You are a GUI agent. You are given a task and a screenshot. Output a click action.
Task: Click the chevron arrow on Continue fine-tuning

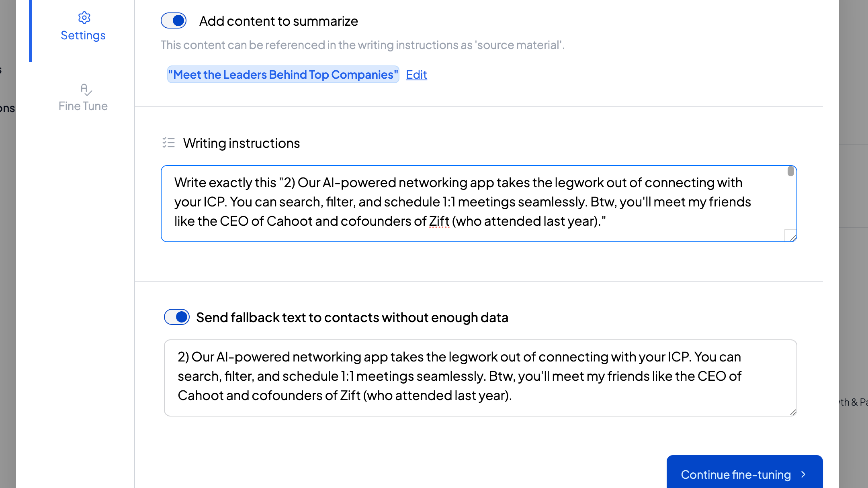pyautogui.click(x=803, y=474)
